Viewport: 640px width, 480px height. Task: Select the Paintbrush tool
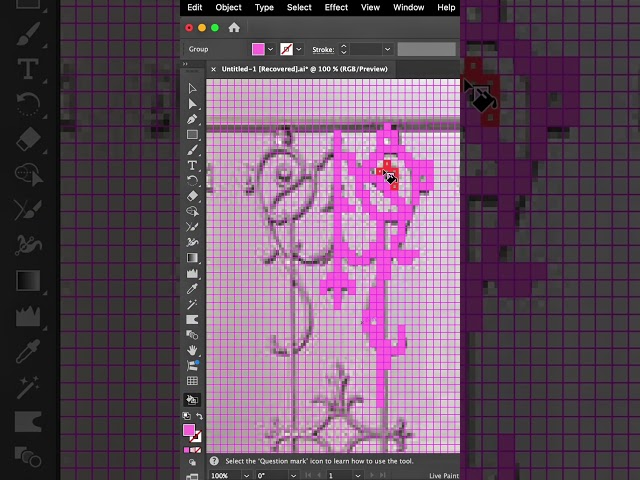[x=192, y=150]
